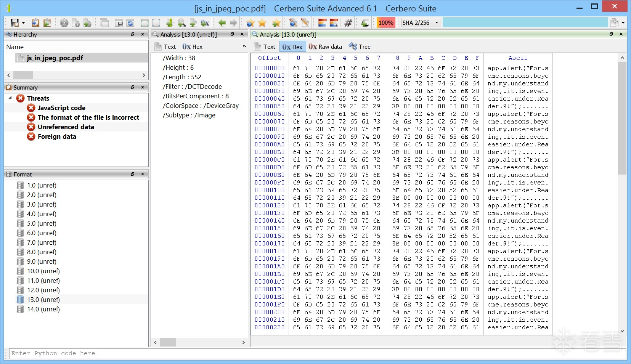Close the Format panel
Image resolution: width=631 pixels, height=364 pixels.
click(143, 174)
